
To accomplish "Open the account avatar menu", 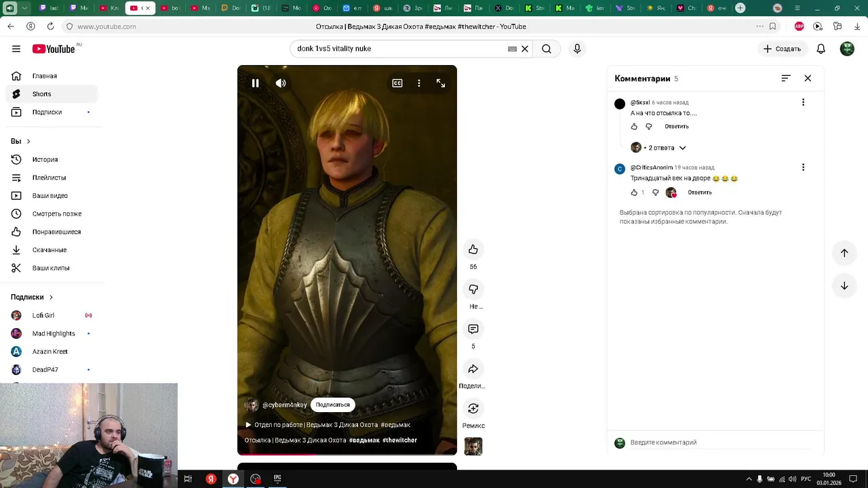I will (x=847, y=49).
